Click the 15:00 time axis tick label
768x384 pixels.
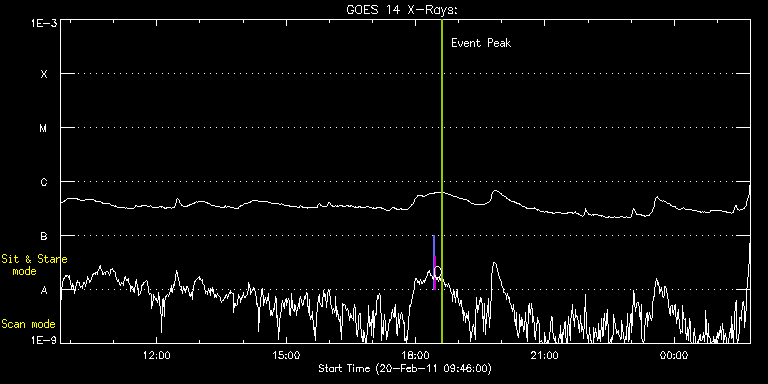tap(286, 355)
